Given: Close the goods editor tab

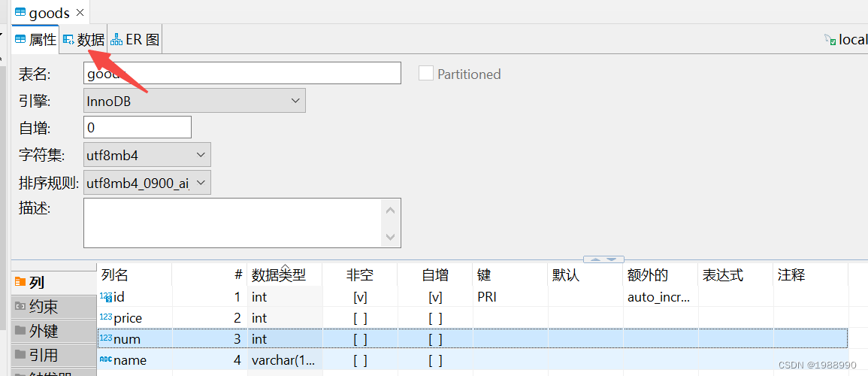Looking at the screenshot, I should pyautogui.click(x=80, y=13).
